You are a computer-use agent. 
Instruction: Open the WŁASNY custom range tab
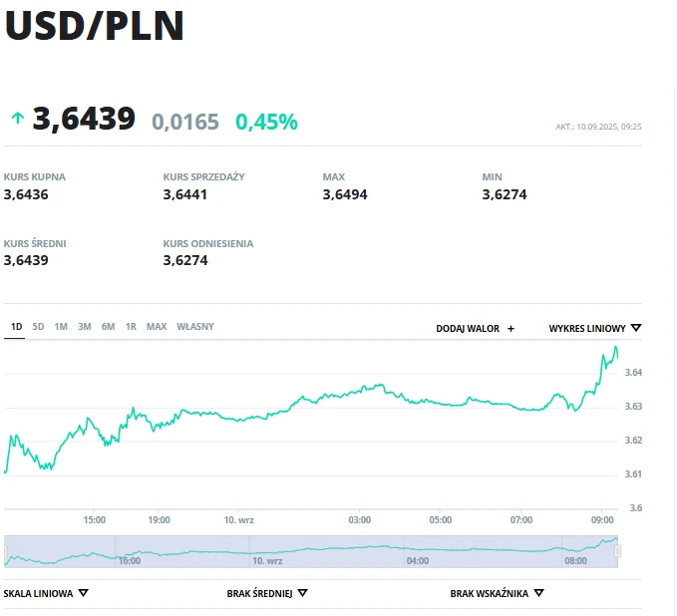coord(195,327)
